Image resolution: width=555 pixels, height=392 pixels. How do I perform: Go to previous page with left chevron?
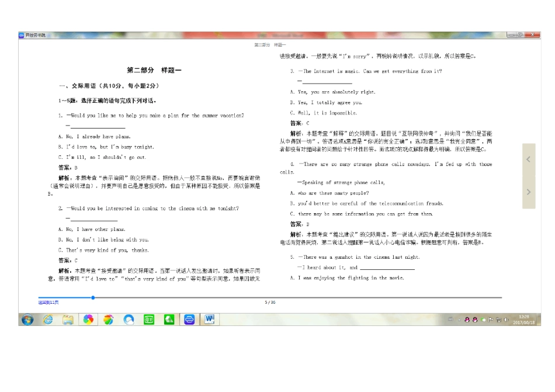coord(528,159)
